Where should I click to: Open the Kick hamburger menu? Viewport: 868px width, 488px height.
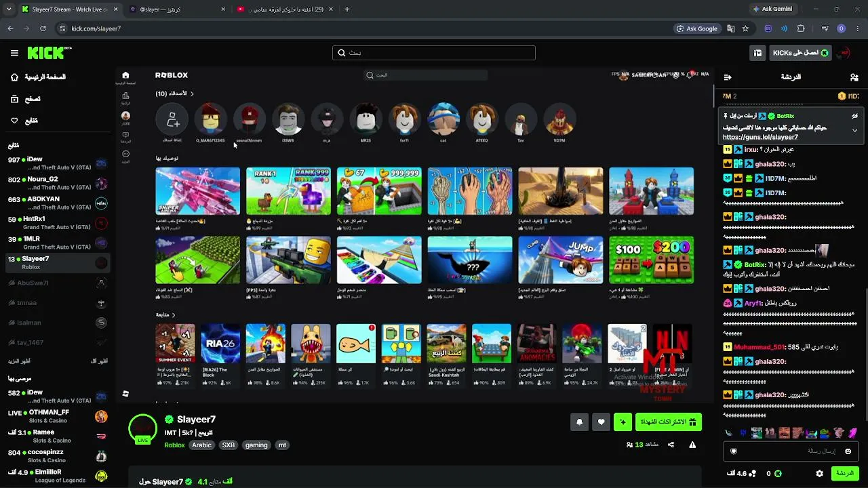[14, 53]
